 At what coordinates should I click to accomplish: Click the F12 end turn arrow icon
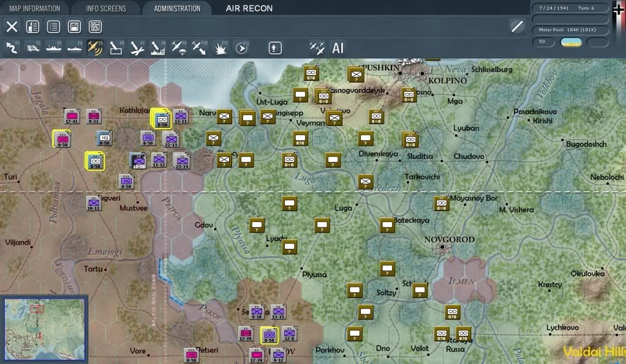coord(241,48)
